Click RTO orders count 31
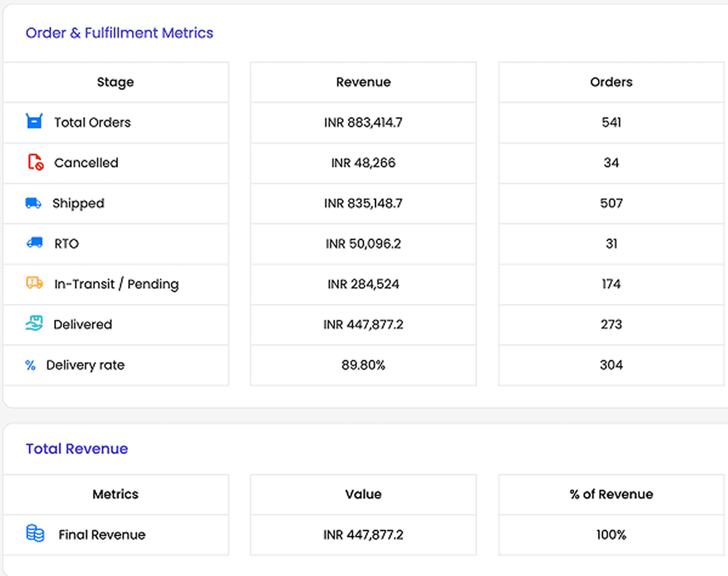Viewport: 728px width, 576px height. click(611, 244)
